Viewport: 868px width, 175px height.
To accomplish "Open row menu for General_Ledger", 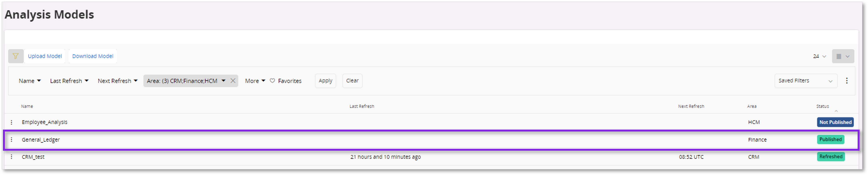I will (x=12, y=140).
